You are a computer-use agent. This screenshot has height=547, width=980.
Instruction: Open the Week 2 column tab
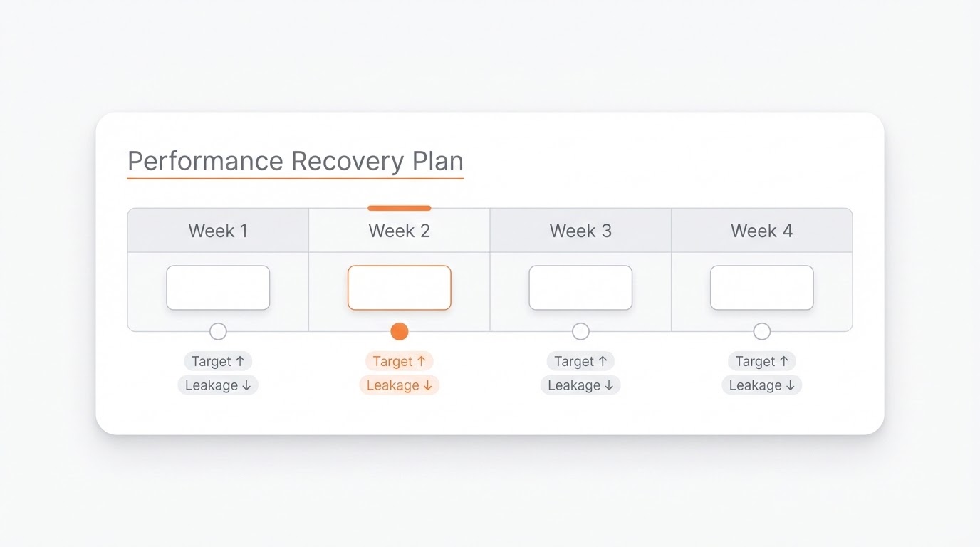coord(400,231)
